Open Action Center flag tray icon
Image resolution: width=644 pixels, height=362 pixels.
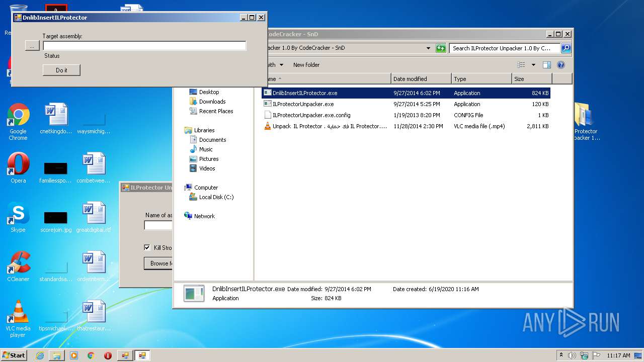coord(596,355)
